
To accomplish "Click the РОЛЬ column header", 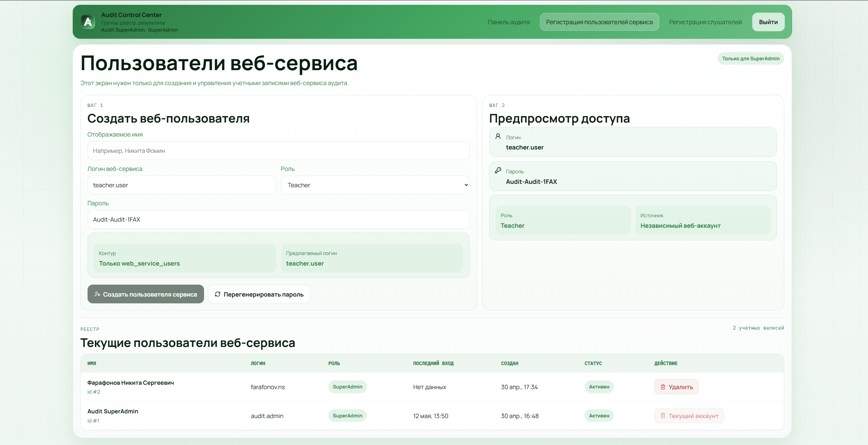I will [334, 363].
